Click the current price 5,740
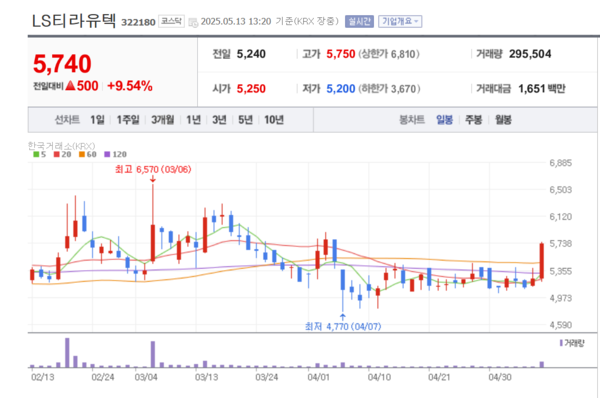 click(x=62, y=64)
